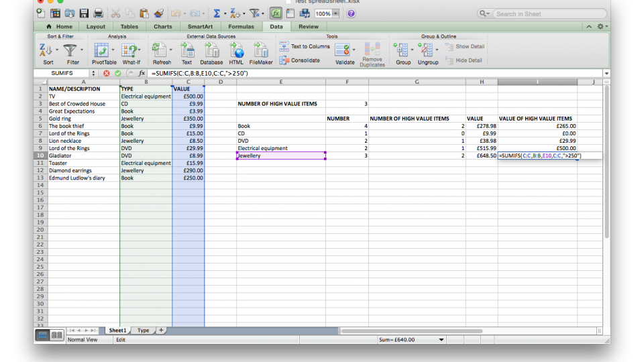Image resolution: width=644 pixels, height=362 pixels.
Task: Click the formula bar text
Action: (x=200, y=73)
